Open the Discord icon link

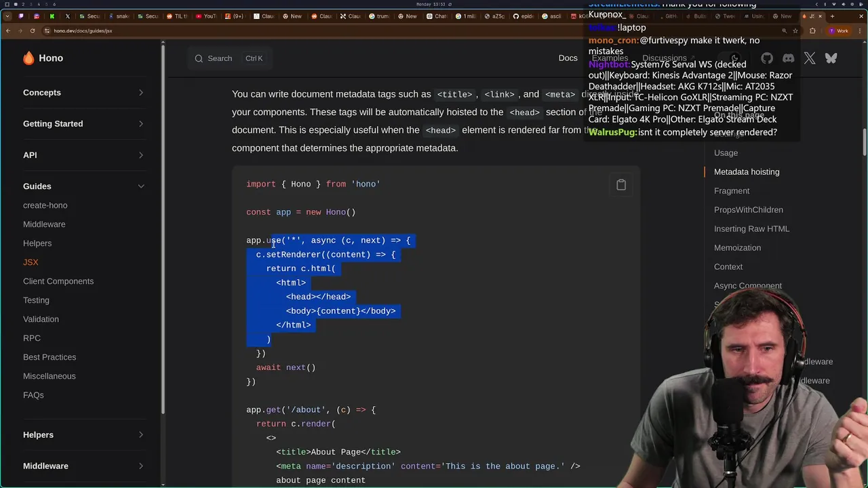tap(788, 58)
